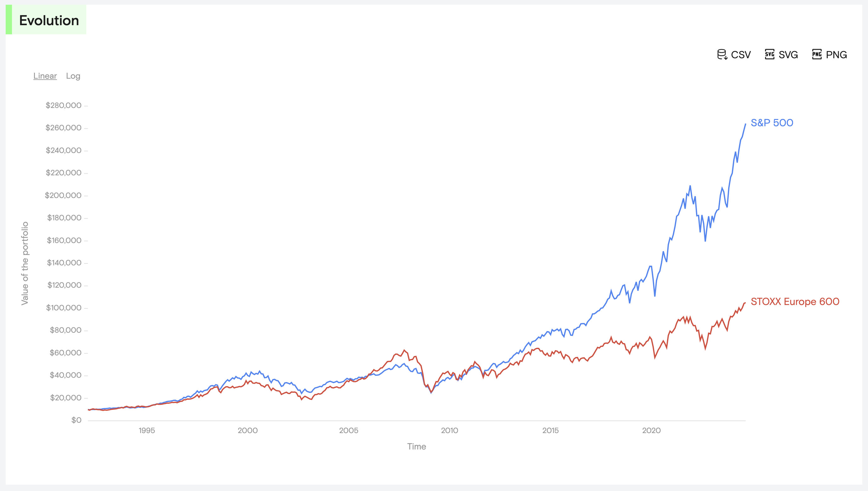This screenshot has width=868, height=491.
Task: Click the STOXX Europe 600 series label
Action: coord(795,302)
